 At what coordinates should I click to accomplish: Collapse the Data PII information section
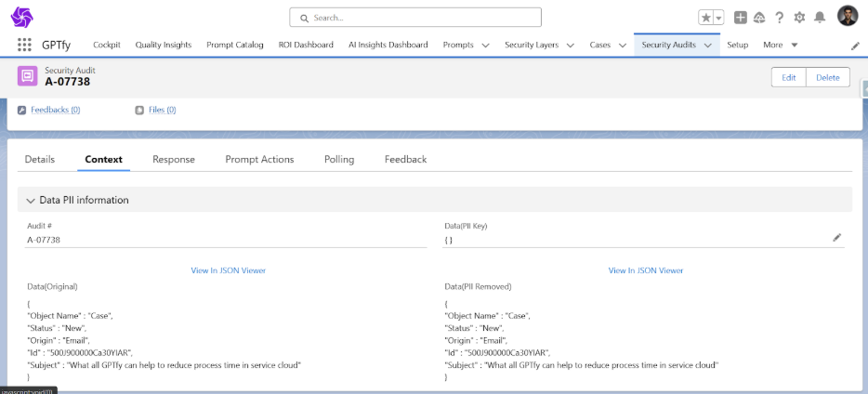(31, 200)
